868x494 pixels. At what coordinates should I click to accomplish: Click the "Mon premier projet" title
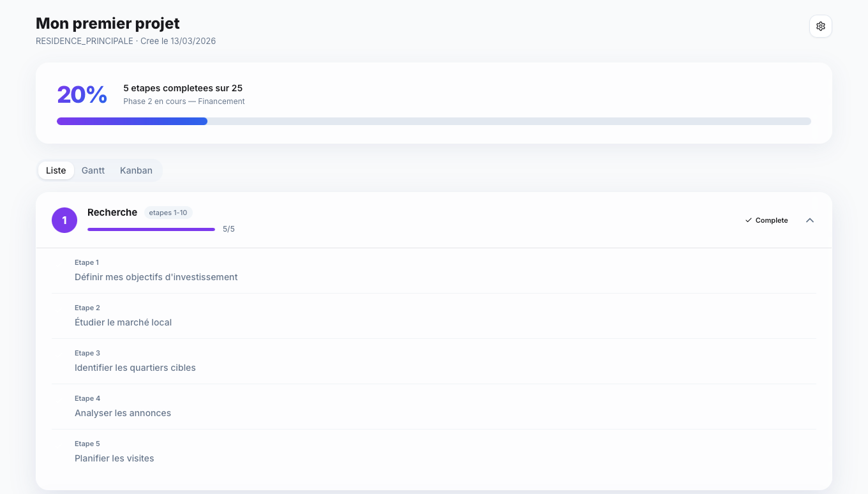pos(108,24)
